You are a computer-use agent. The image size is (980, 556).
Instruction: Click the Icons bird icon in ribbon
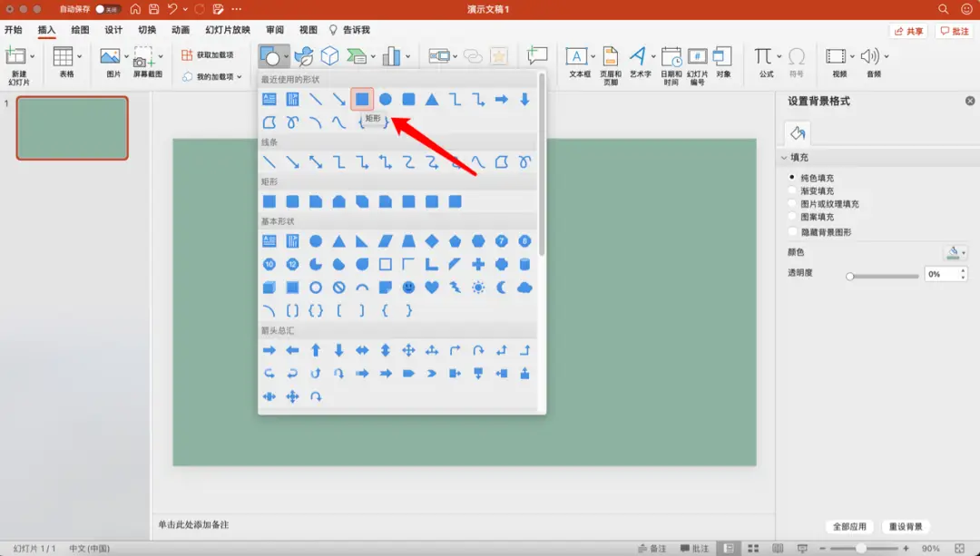tap(304, 56)
